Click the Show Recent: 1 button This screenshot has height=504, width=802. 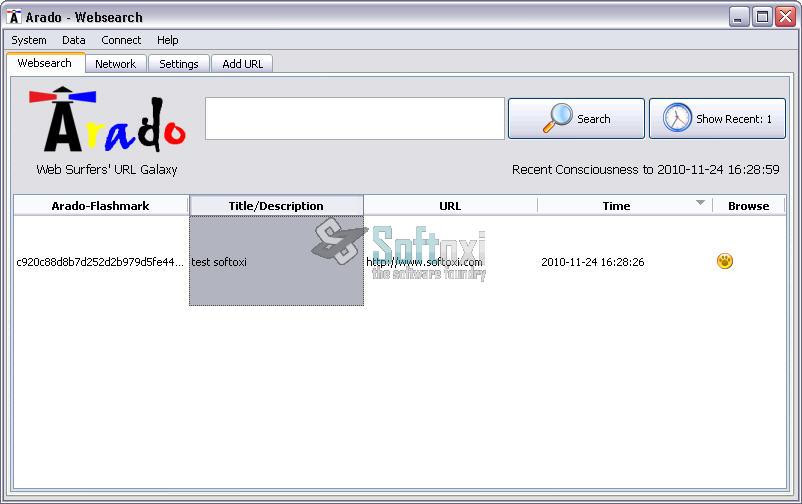pos(717,119)
